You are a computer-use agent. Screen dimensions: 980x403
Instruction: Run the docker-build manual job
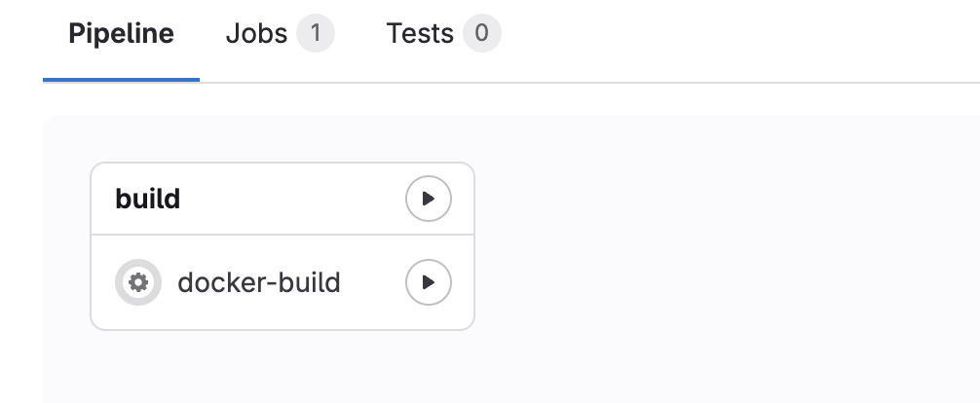428,282
